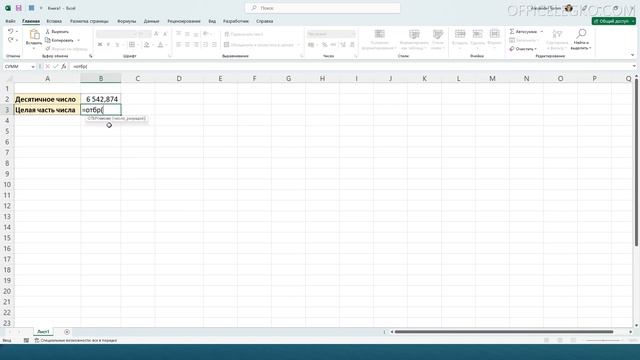Open the Копировать dropdown arrow

[x=78, y=40]
